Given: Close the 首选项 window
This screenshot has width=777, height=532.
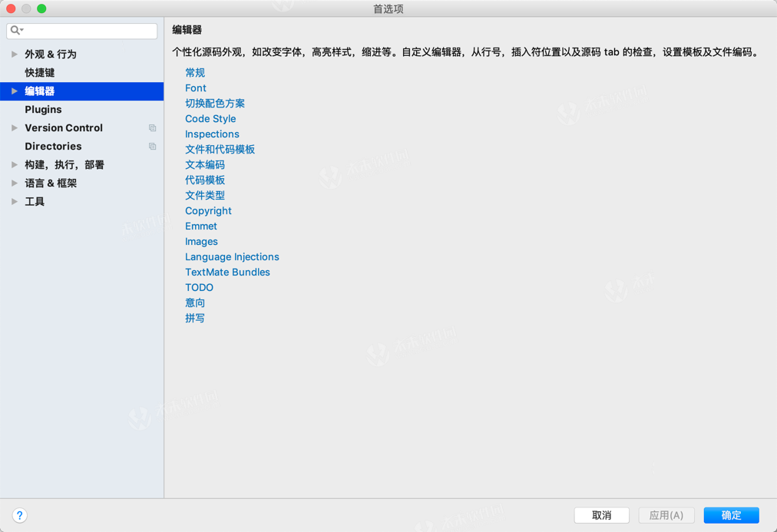Looking at the screenshot, I should pyautogui.click(x=11, y=8).
